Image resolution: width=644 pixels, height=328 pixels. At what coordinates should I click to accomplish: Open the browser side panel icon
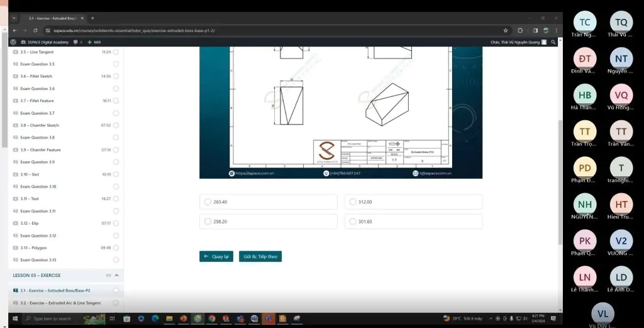[x=535, y=30]
